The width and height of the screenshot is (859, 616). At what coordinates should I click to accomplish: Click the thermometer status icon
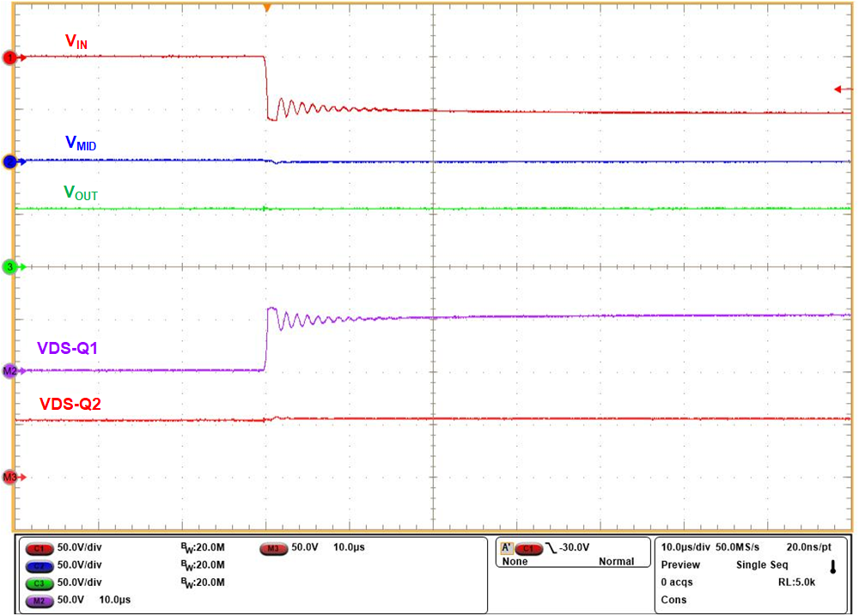832,565
